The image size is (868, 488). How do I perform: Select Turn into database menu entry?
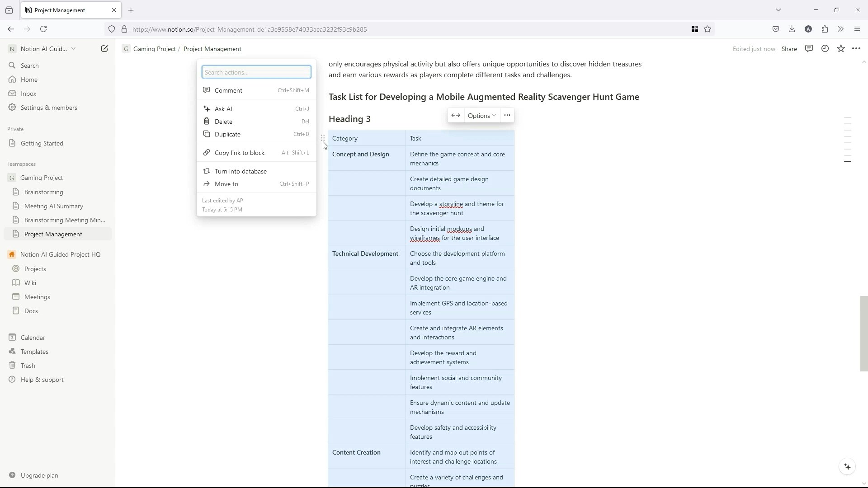tap(241, 171)
